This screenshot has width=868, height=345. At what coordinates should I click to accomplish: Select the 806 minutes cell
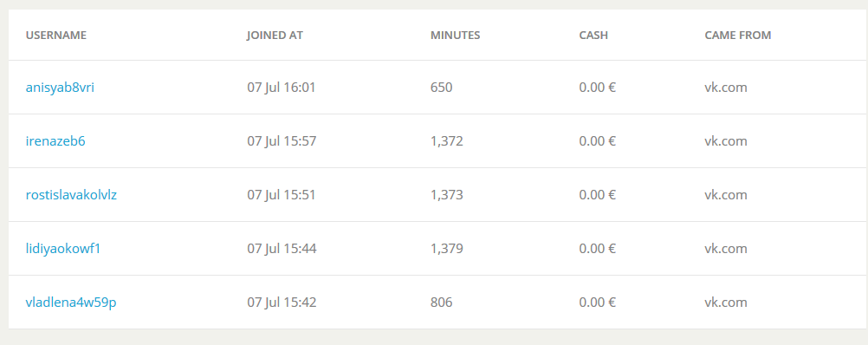pos(441,303)
